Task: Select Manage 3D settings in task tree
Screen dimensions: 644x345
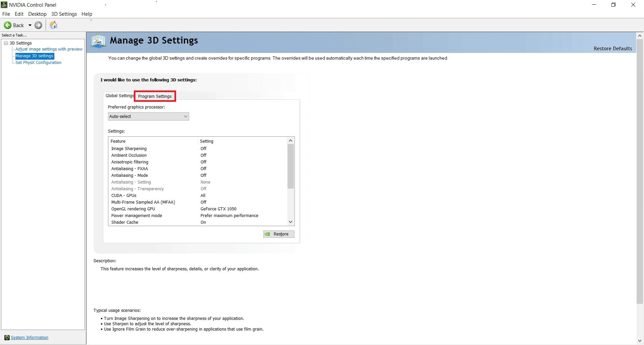Action: [x=34, y=56]
